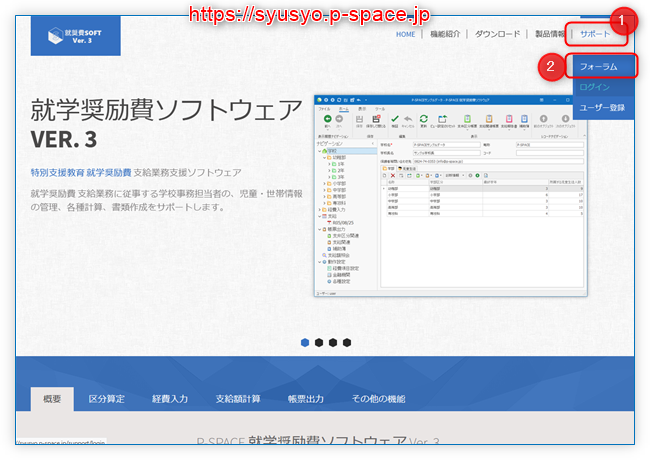This screenshot has height=460, width=650.
Task: Open the サポート nav menu
Action: (595, 34)
